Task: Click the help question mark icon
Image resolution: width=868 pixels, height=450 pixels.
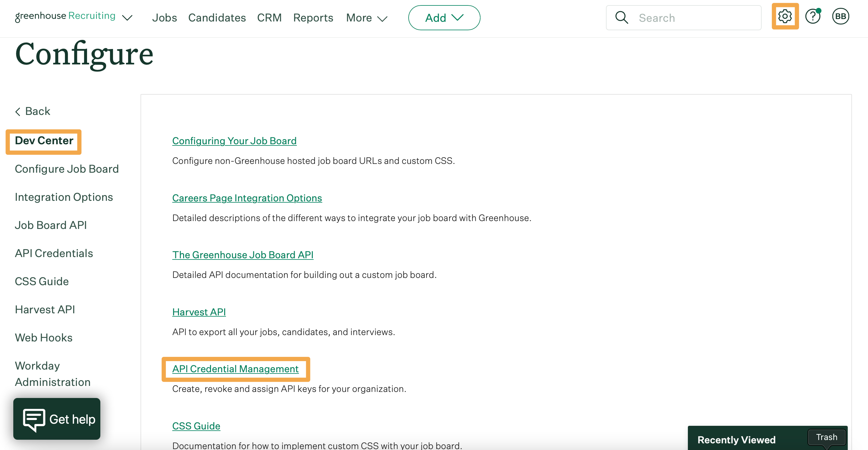Action: pyautogui.click(x=812, y=16)
